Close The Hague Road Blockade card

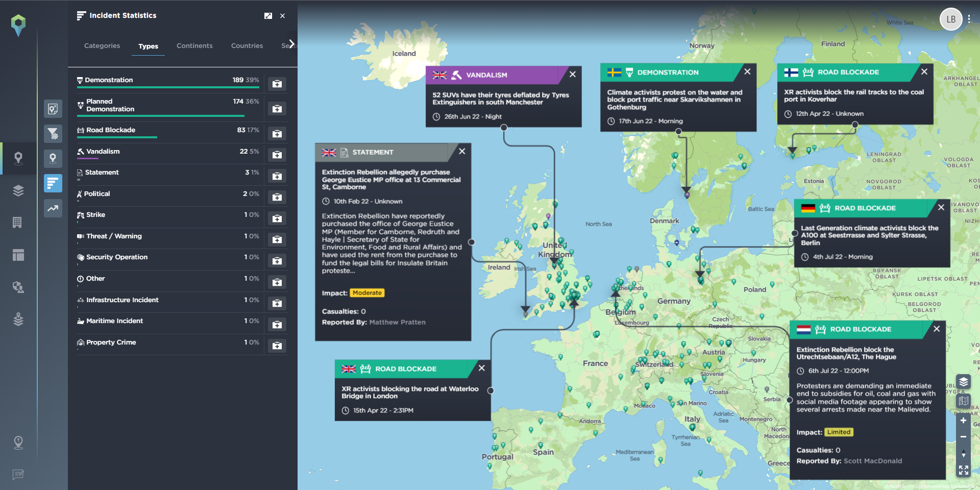click(937, 329)
